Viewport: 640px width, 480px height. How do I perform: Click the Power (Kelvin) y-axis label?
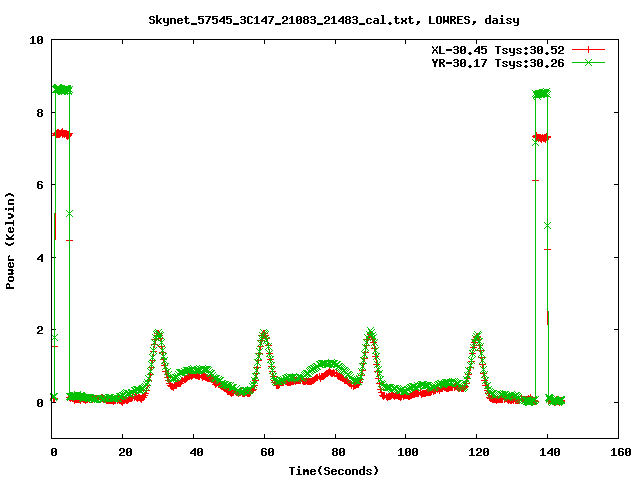10,241
